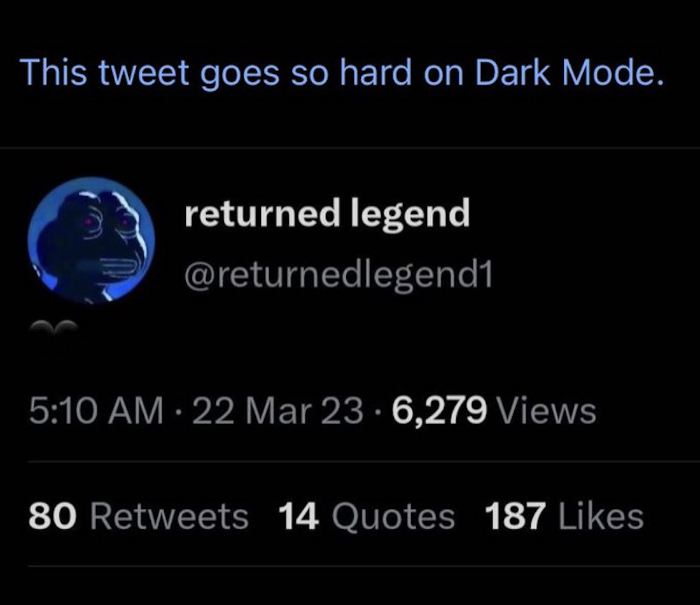Click the number 14 before Quotes
The image size is (700, 605).
[298, 516]
